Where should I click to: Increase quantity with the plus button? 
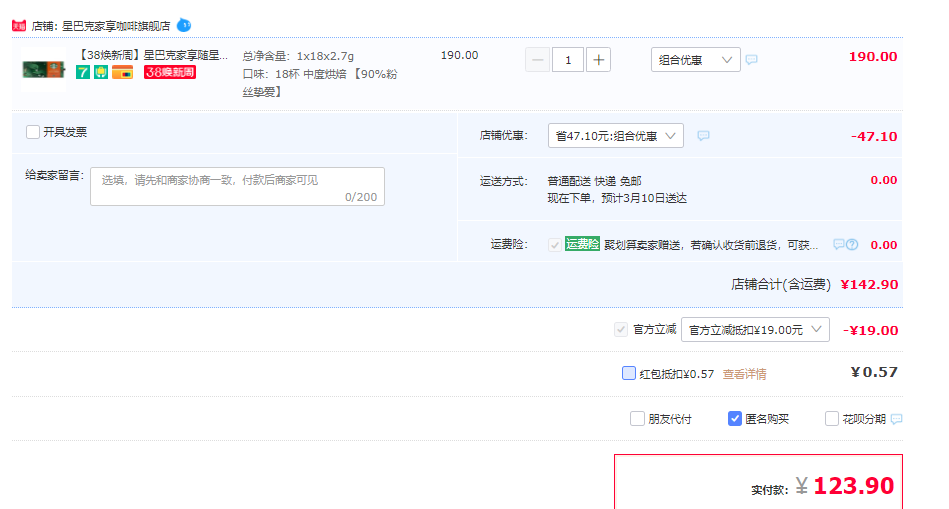(x=598, y=60)
